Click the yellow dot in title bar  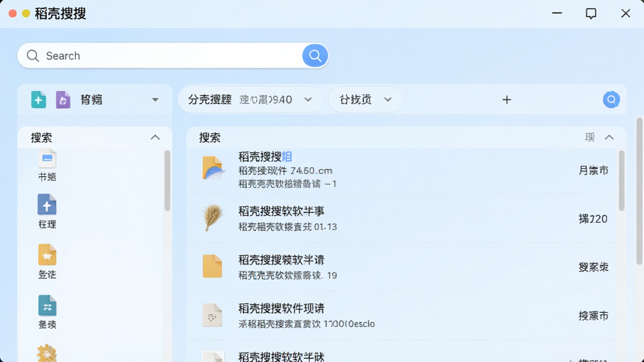click(x=26, y=14)
